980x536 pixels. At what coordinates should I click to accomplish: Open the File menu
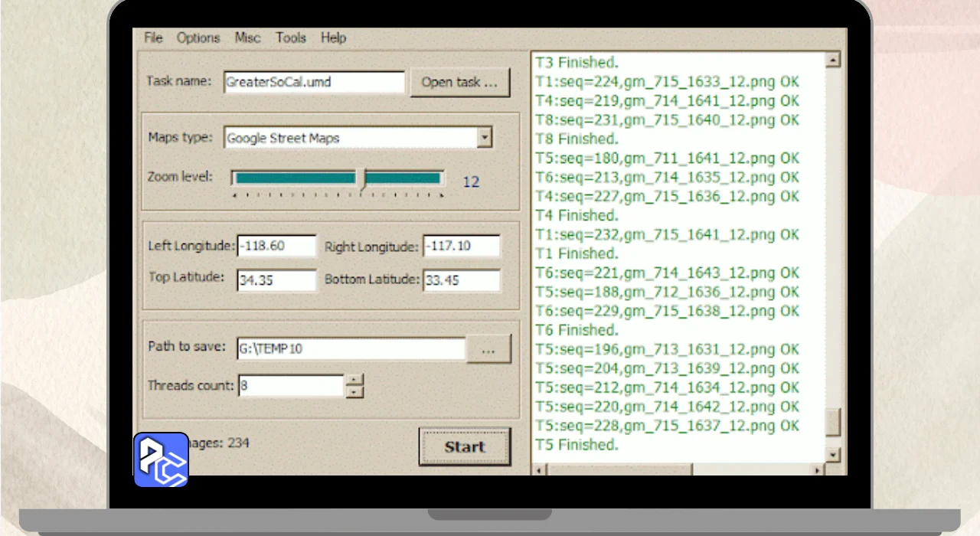point(153,38)
